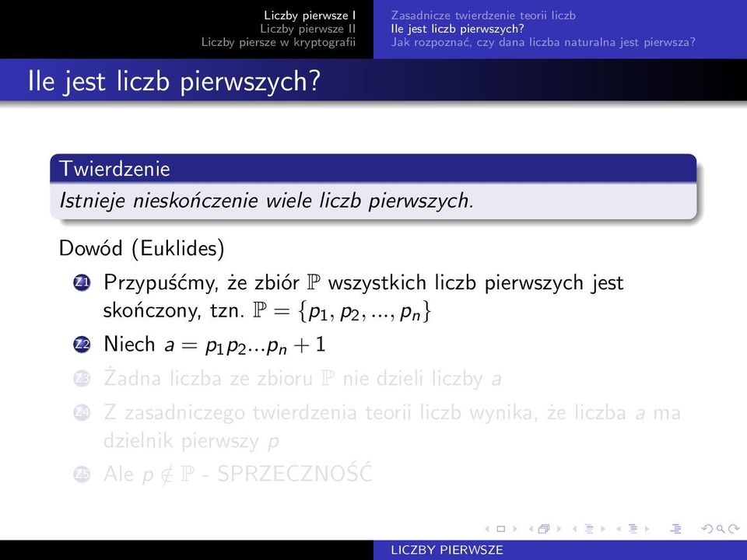The width and height of the screenshot is (747, 560).
Task: Click the presentation outline icon
Action: [675, 529]
